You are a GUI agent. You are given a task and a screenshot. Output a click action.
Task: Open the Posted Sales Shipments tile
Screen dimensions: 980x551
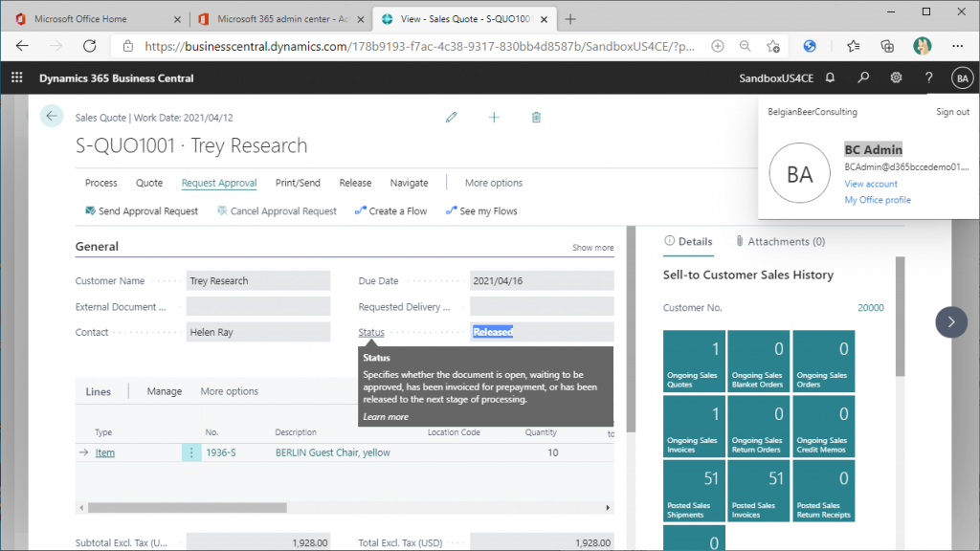coord(694,491)
